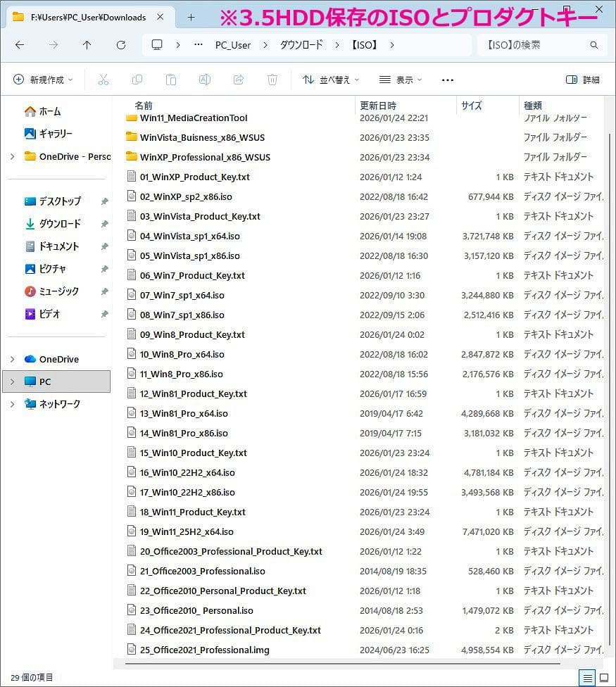This screenshot has height=687, width=616.
Task: Click the Rename icon in toolbar
Action: [205, 80]
